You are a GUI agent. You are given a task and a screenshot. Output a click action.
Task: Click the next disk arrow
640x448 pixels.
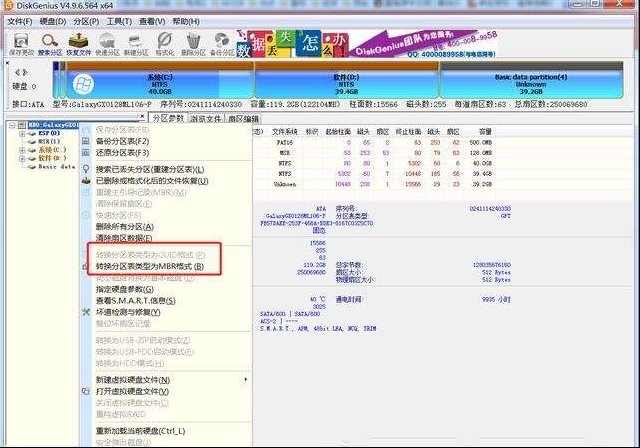click(25, 72)
